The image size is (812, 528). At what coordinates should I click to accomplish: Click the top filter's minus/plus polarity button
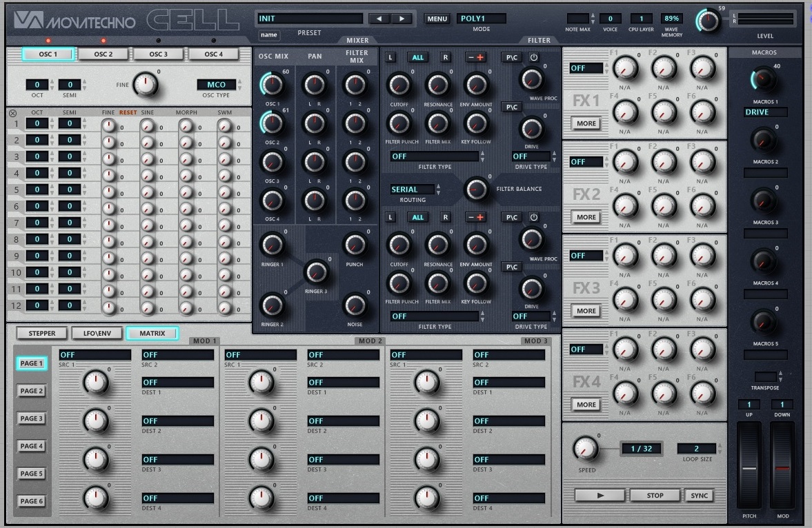[x=475, y=57]
